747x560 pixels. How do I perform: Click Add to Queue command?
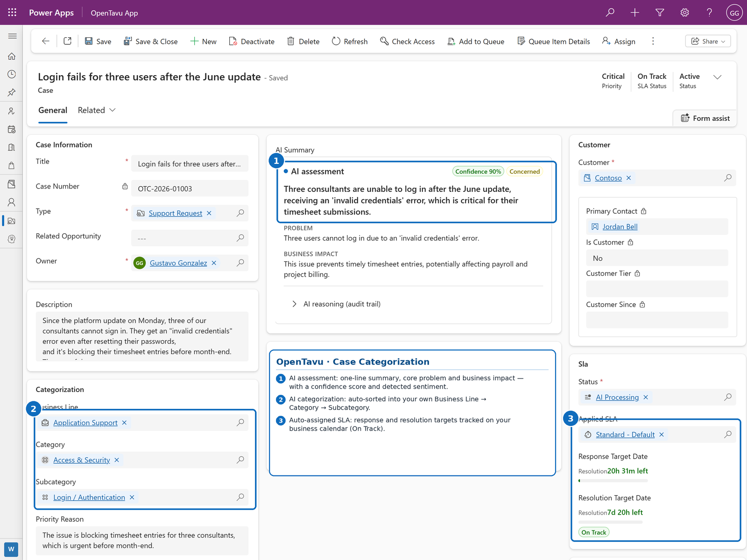[x=476, y=42]
